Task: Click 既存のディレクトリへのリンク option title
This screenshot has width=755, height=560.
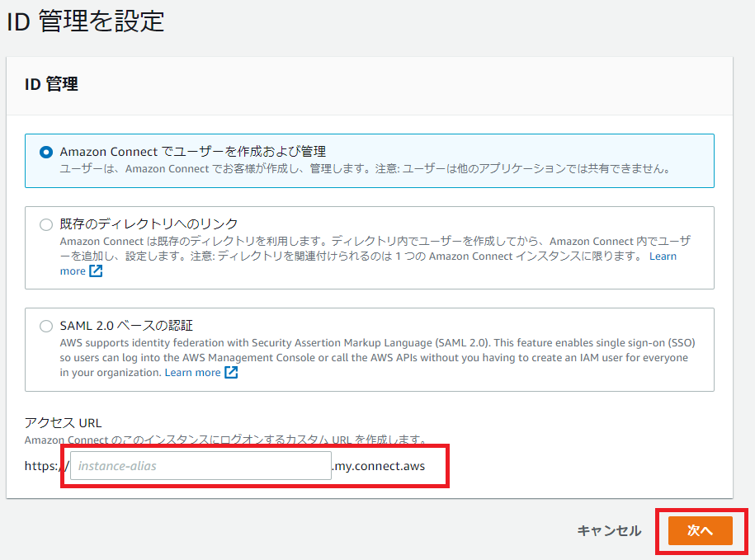Action: tap(149, 224)
